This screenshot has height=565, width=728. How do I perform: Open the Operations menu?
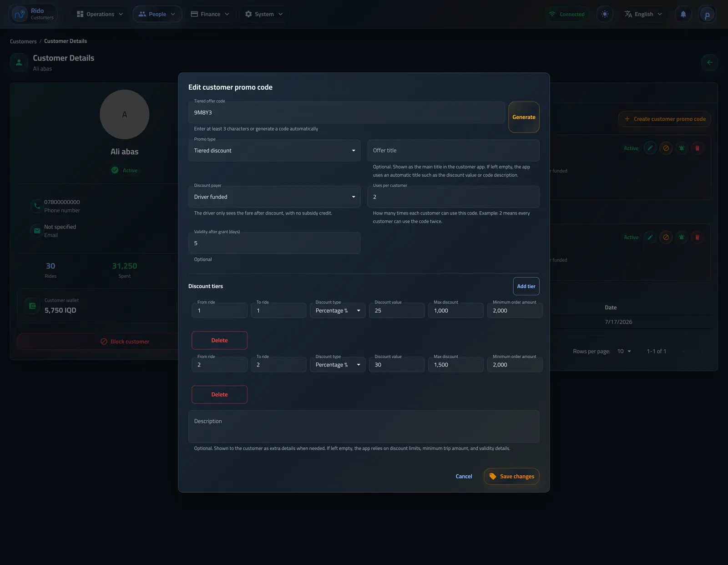100,14
